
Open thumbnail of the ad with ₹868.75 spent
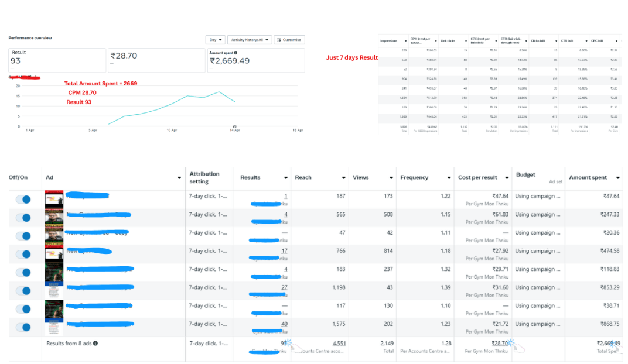54,327
